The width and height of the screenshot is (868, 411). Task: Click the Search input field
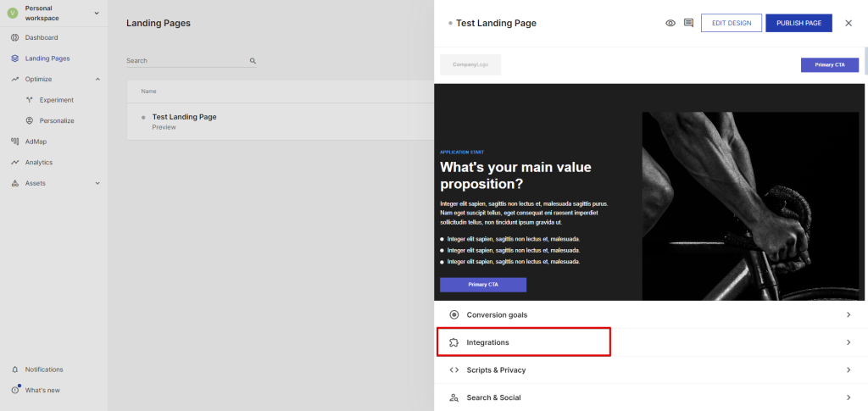tap(186, 61)
